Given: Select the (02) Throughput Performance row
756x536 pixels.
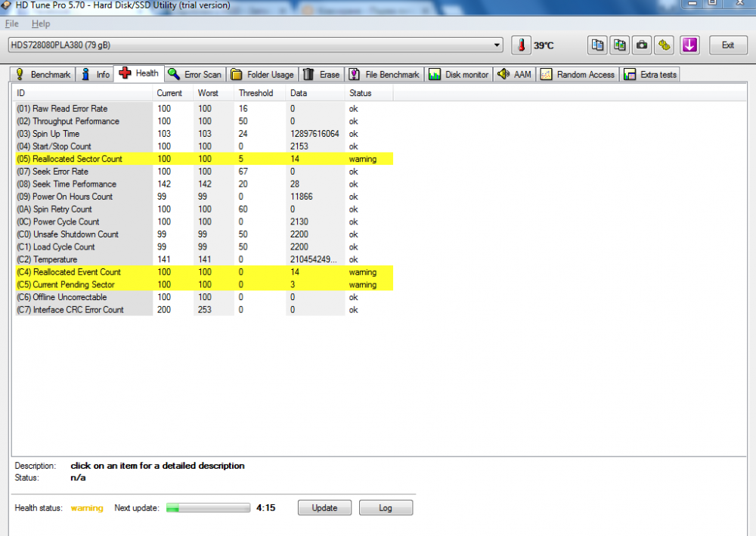Looking at the screenshot, I should point(204,122).
